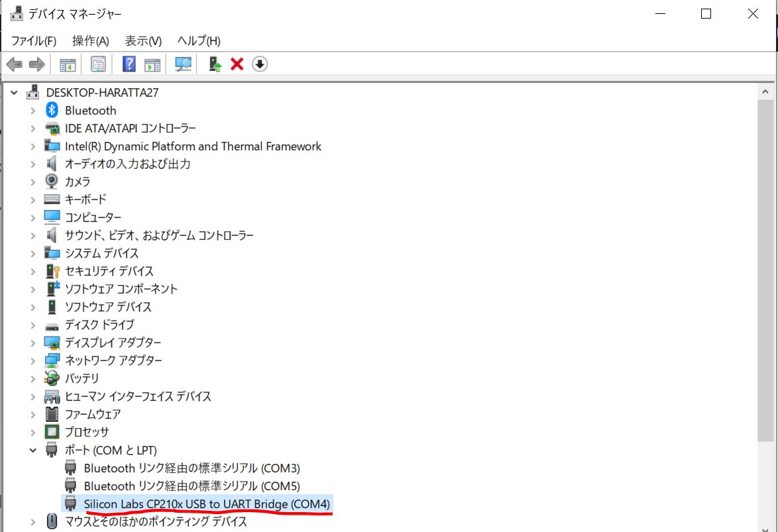Image resolution: width=778 pixels, height=532 pixels.
Task: Click the network adapter category icon
Action: [x=52, y=360]
